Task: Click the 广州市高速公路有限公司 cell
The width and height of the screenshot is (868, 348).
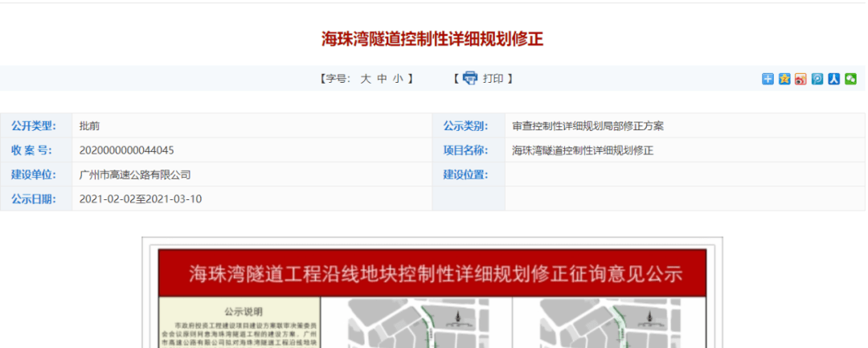Action: pyautogui.click(x=135, y=174)
